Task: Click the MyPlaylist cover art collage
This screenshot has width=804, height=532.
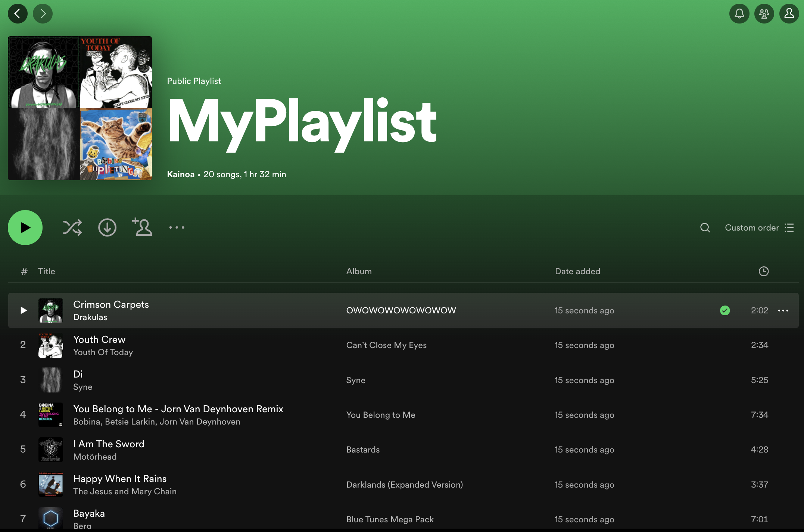Action: tap(80, 108)
